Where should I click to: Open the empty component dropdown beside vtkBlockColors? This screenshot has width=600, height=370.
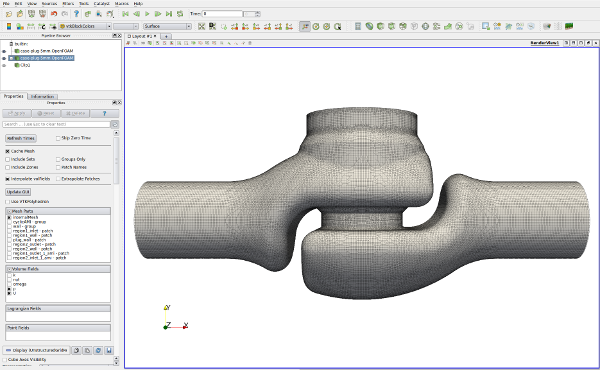click(x=126, y=26)
